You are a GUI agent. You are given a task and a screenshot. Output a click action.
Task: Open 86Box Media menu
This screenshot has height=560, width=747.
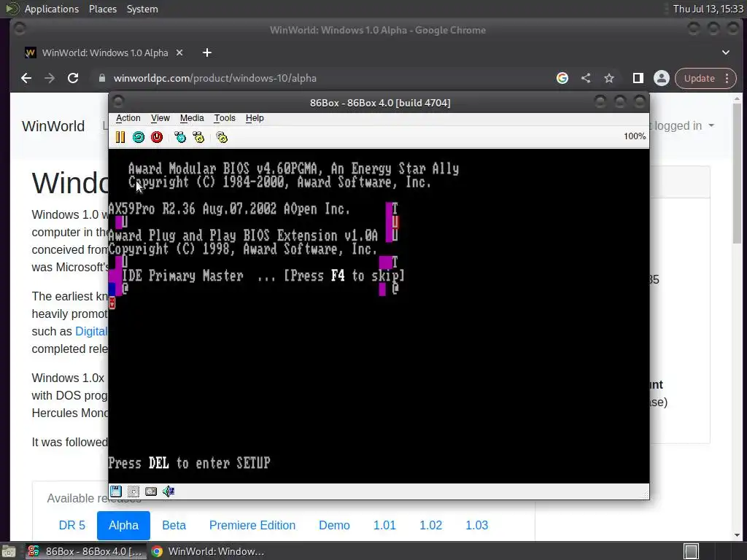click(x=192, y=118)
